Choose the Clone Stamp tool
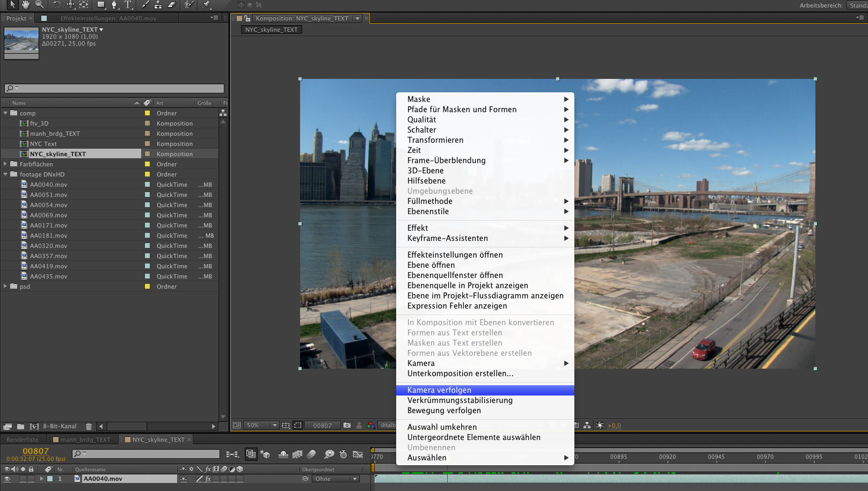The width and height of the screenshot is (868, 491). pyautogui.click(x=158, y=5)
